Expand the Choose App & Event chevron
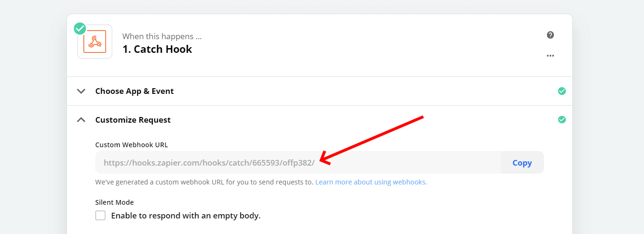Viewport: 644px width, 234px height. [x=81, y=91]
